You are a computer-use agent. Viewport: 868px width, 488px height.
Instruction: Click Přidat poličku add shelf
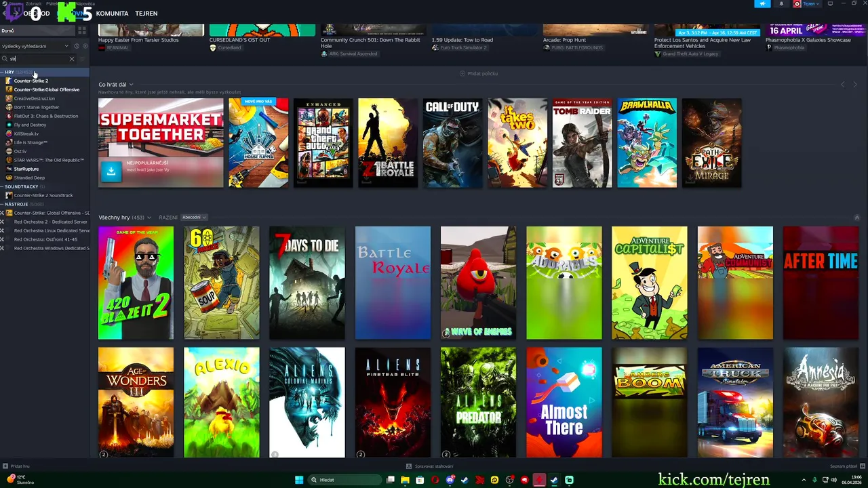(479, 73)
